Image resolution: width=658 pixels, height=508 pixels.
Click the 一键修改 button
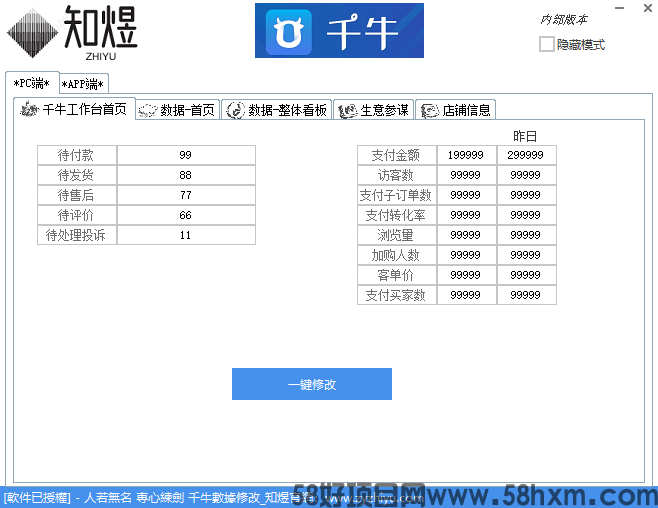pos(312,384)
